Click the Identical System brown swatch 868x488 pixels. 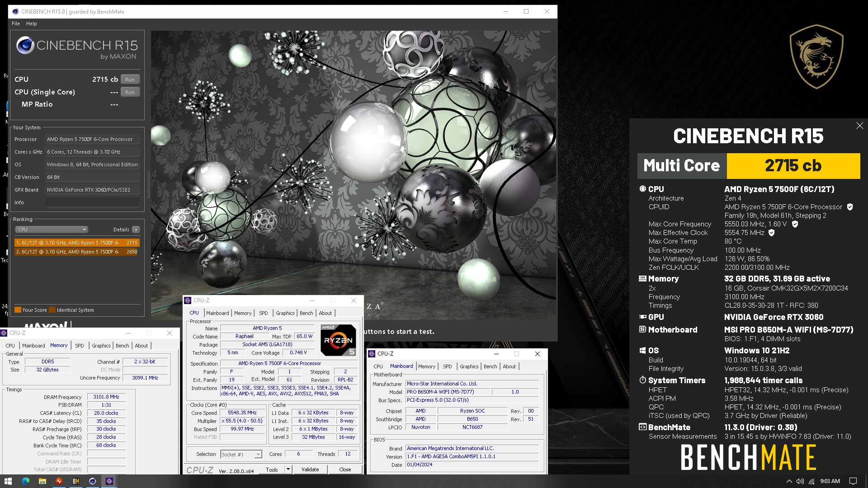click(x=52, y=310)
